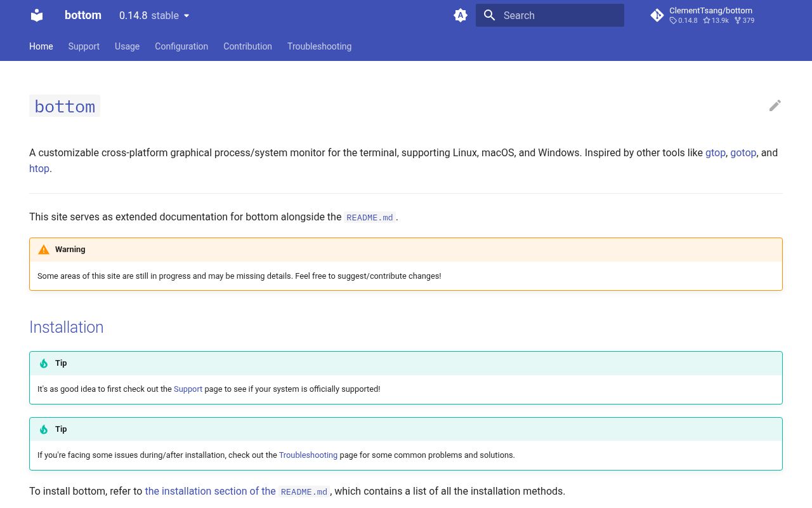Click the README.md code text after 'alongside the'
The width and height of the screenshot is (812, 508).
point(370,217)
